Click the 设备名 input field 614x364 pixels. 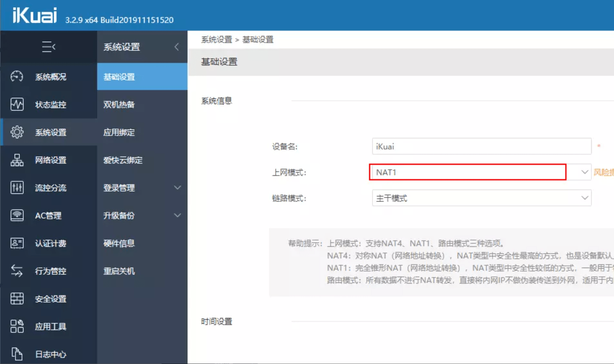(x=481, y=147)
